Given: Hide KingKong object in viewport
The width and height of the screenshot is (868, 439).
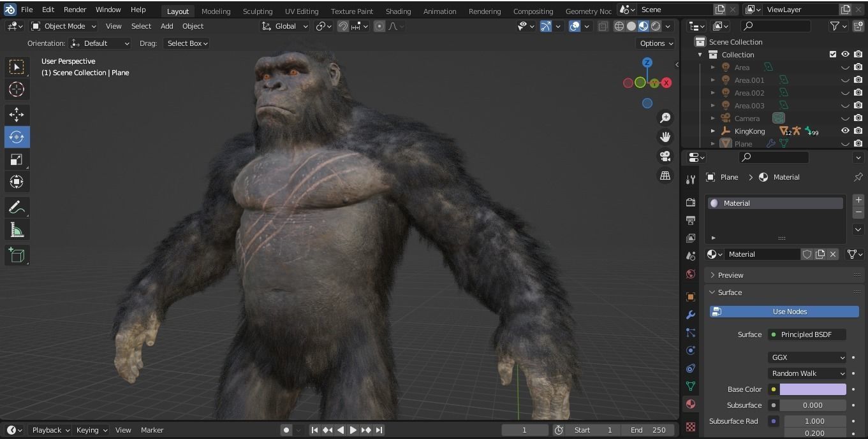Looking at the screenshot, I should click(845, 131).
